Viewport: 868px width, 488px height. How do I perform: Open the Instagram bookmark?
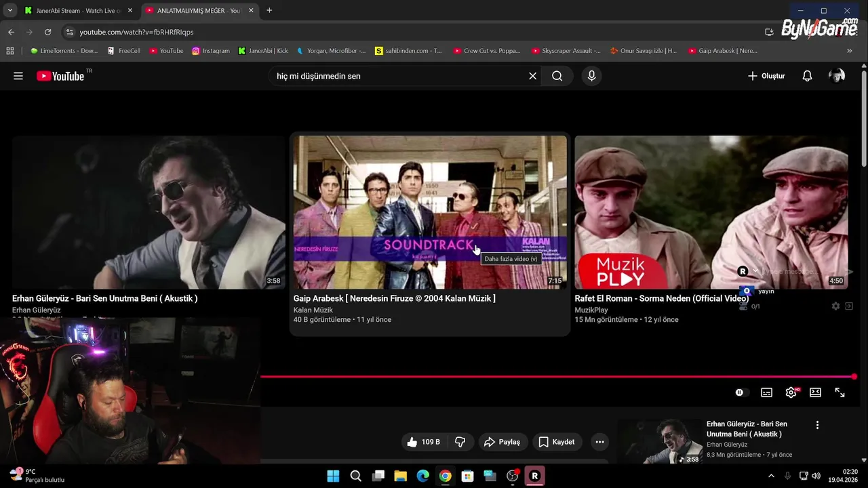(210, 51)
